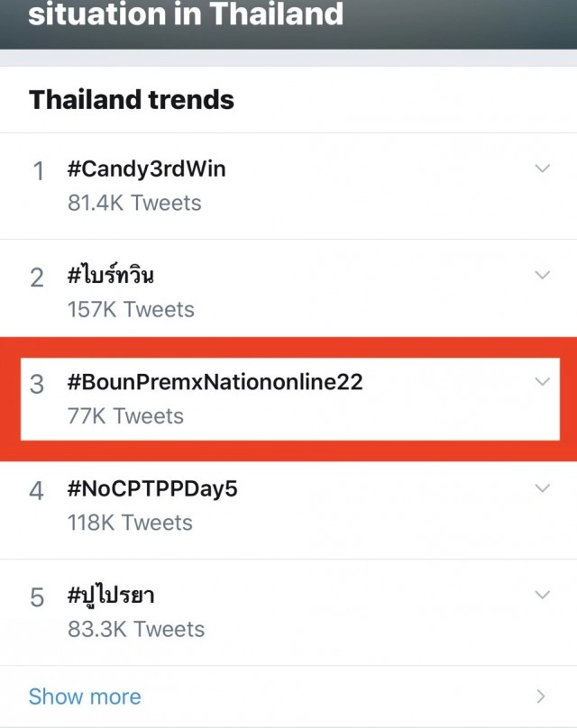Click Show more to load additional trends
This screenshot has width=577, height=728.
pos(84,696)
